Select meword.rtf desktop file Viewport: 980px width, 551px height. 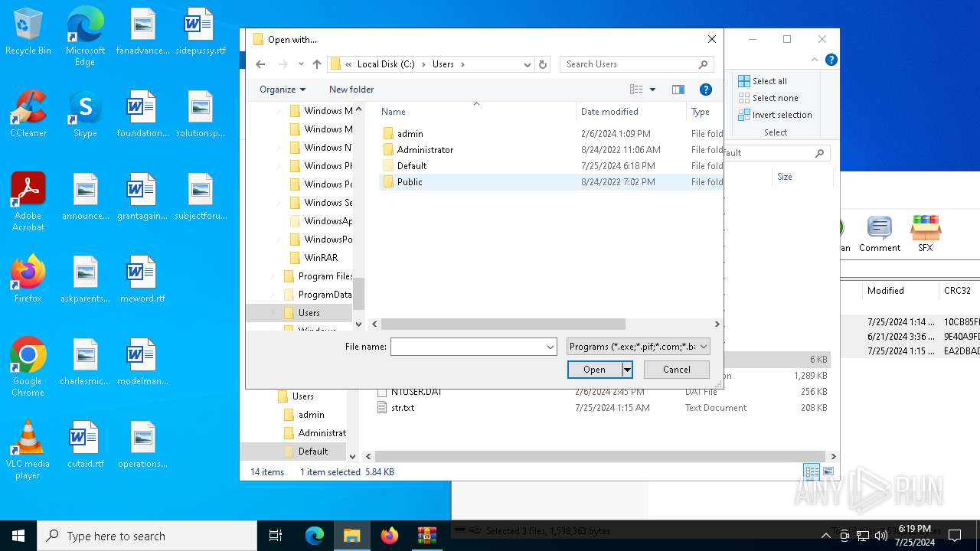(x=142, y=279)
